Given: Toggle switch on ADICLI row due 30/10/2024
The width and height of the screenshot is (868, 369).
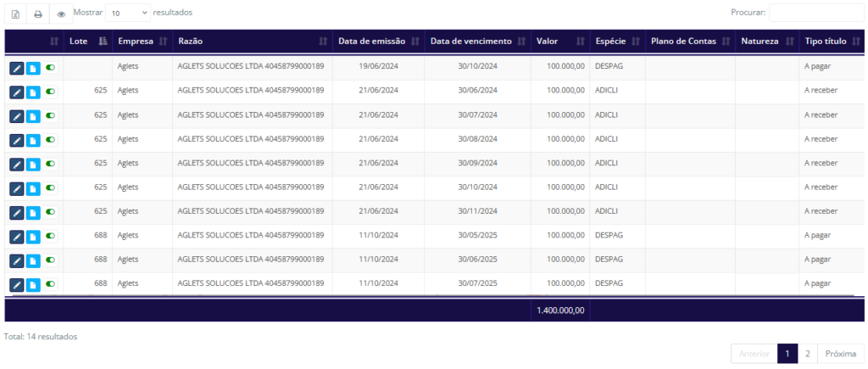Looking at the screenshot, I should 50,187.
